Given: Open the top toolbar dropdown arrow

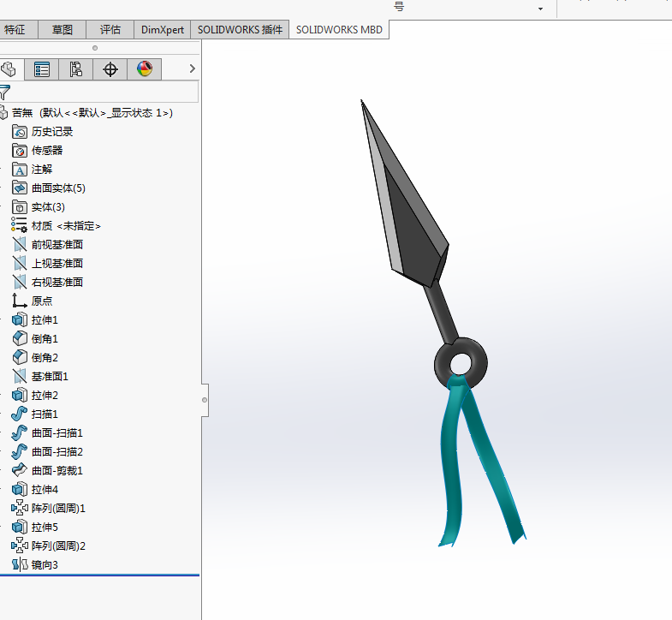Looking at the screenshot, I should 540,9.
